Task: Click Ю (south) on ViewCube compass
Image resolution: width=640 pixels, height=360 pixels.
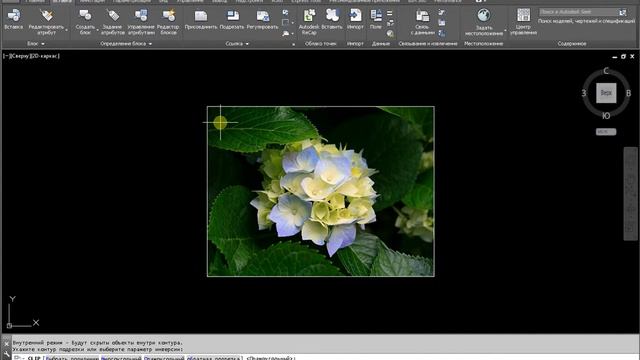Action: point(606,116)
